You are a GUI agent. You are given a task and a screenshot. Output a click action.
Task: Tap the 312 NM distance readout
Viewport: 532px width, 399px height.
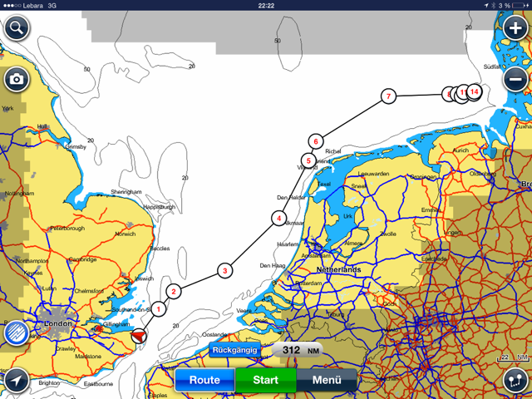pos(297,350)
